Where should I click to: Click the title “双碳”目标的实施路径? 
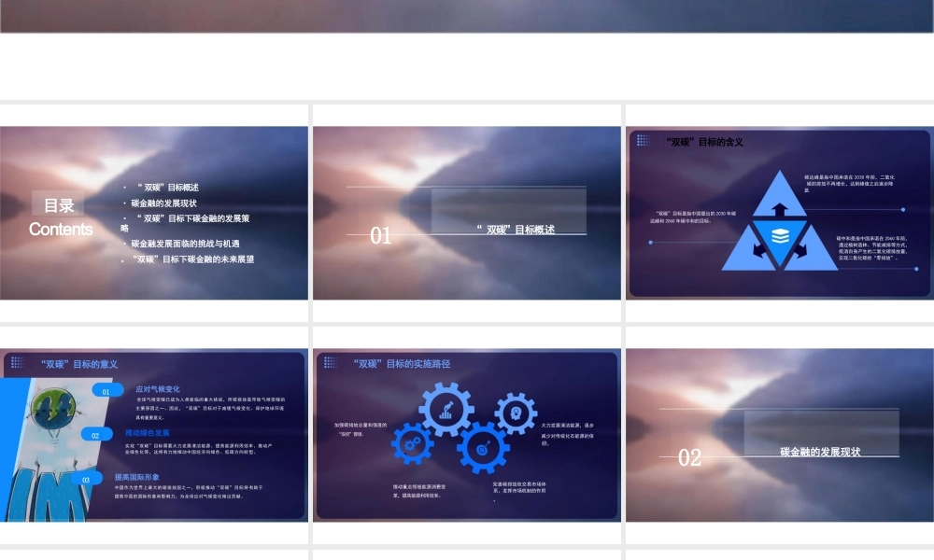tap(402, 364)
